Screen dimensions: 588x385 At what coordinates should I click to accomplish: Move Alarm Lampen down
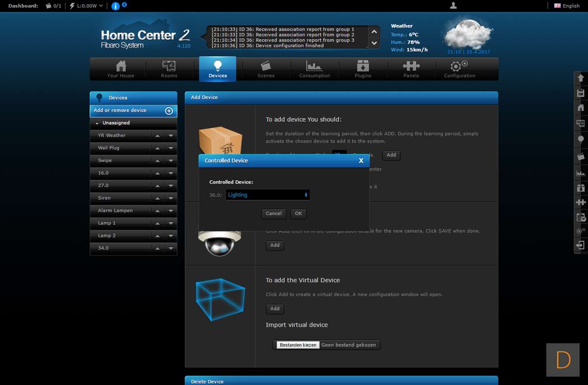coord(171,211)
